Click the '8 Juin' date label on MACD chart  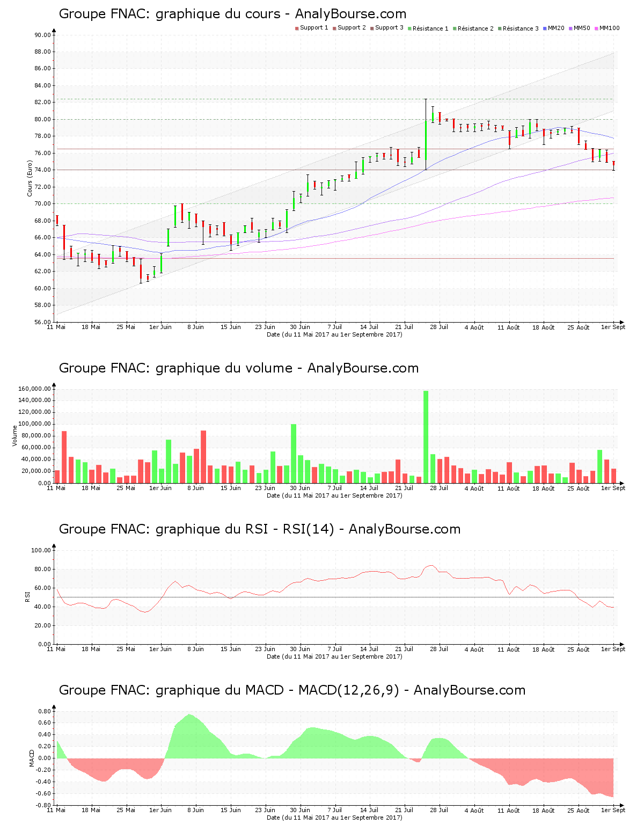[195, 810]
